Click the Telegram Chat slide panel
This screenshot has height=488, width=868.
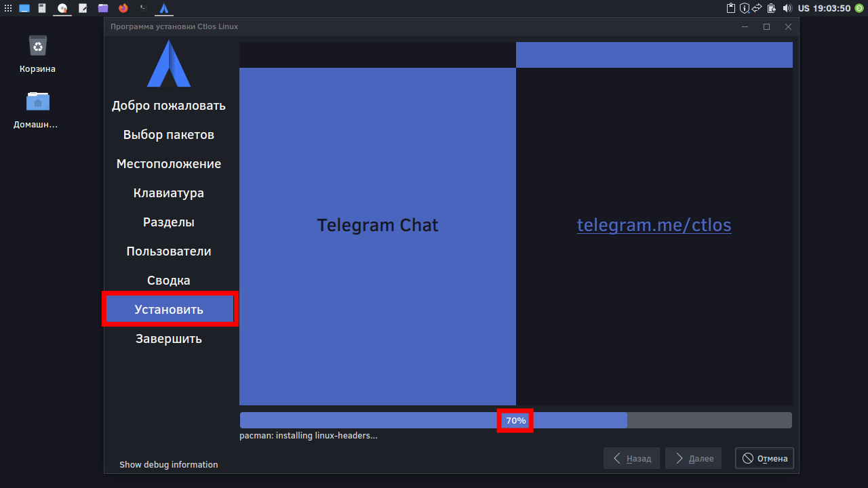pyautogui.click(x=378, y=237)
